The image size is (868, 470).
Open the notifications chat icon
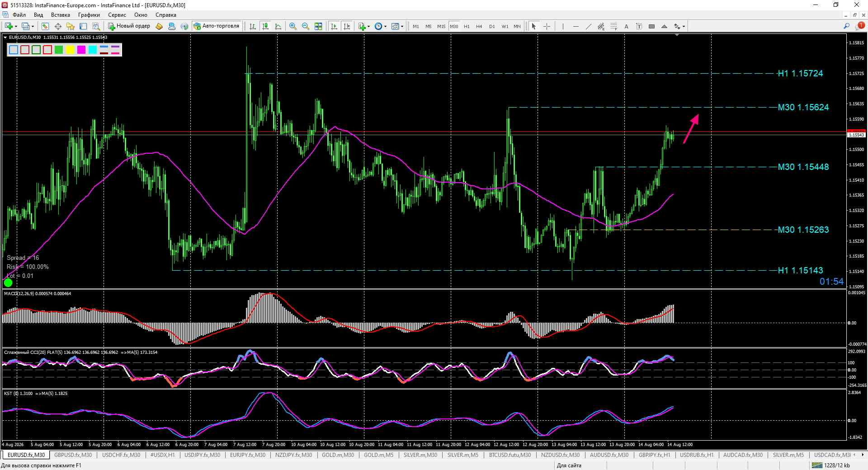tap(860, 26)
